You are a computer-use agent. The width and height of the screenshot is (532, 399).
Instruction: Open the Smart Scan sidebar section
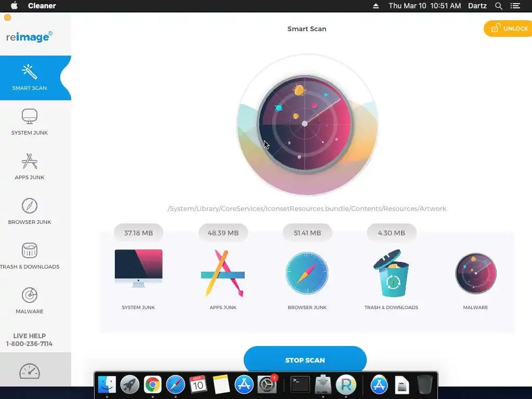tap(35, 78)
